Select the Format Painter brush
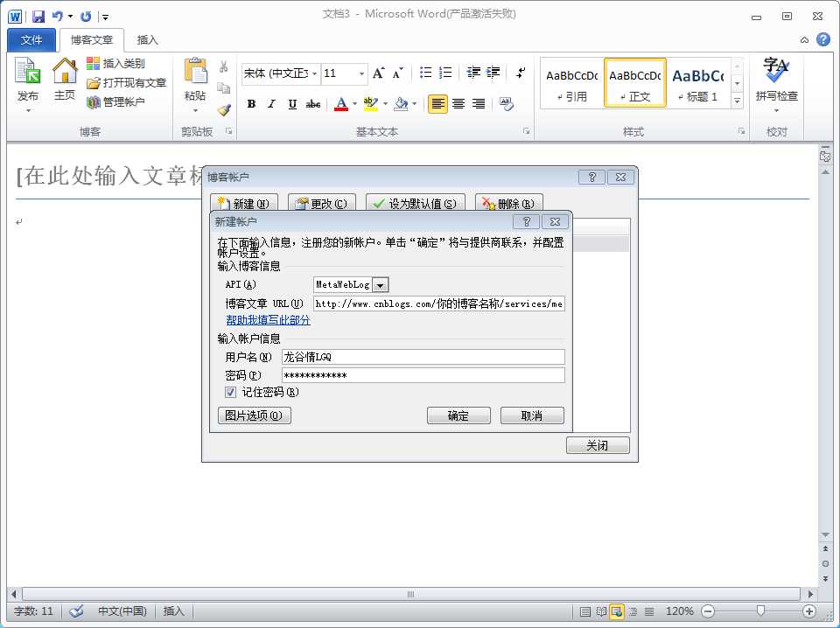This screenshot has height=628, width=840. (x=224, y=109)
